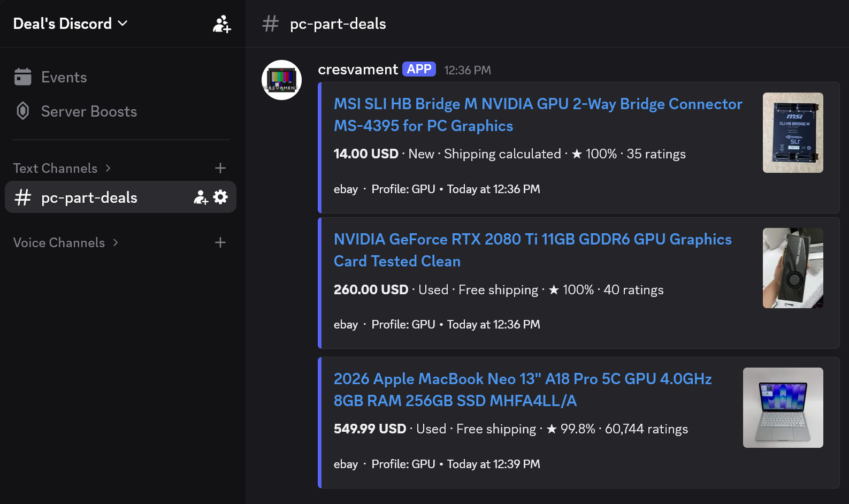This screenshot has width=849, height=504.
Task: Click the hash icon of pc-part-deals sidebar channel
Action: tap(23, 197)
